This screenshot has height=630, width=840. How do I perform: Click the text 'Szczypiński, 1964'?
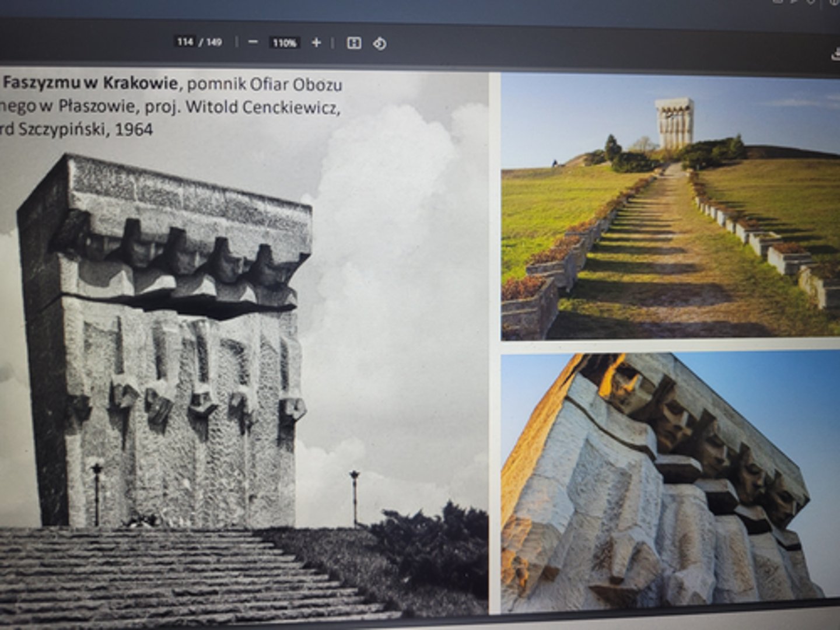[x=86, y=129]
